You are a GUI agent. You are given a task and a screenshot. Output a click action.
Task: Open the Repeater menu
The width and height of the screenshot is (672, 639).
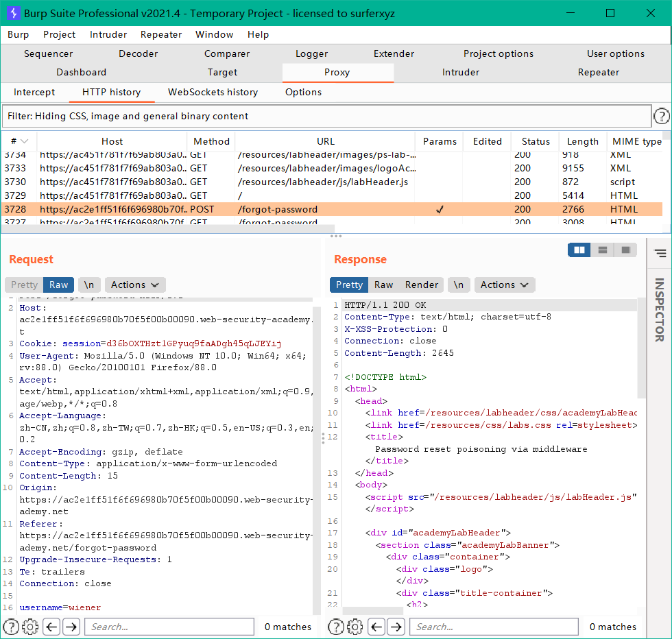tap(161, 34)
